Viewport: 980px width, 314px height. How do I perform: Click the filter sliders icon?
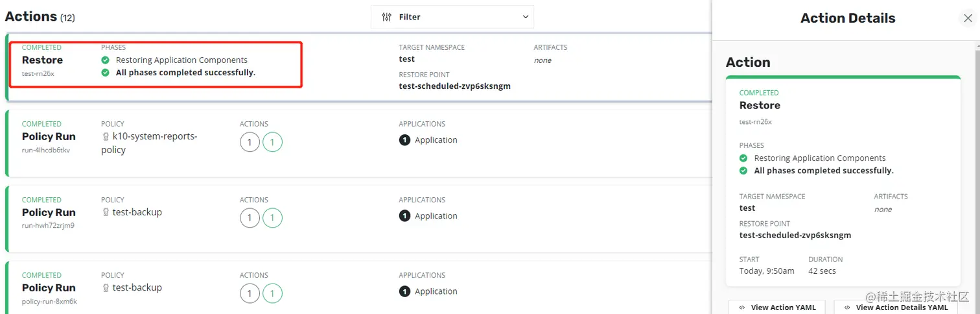[x=387, y=18]
